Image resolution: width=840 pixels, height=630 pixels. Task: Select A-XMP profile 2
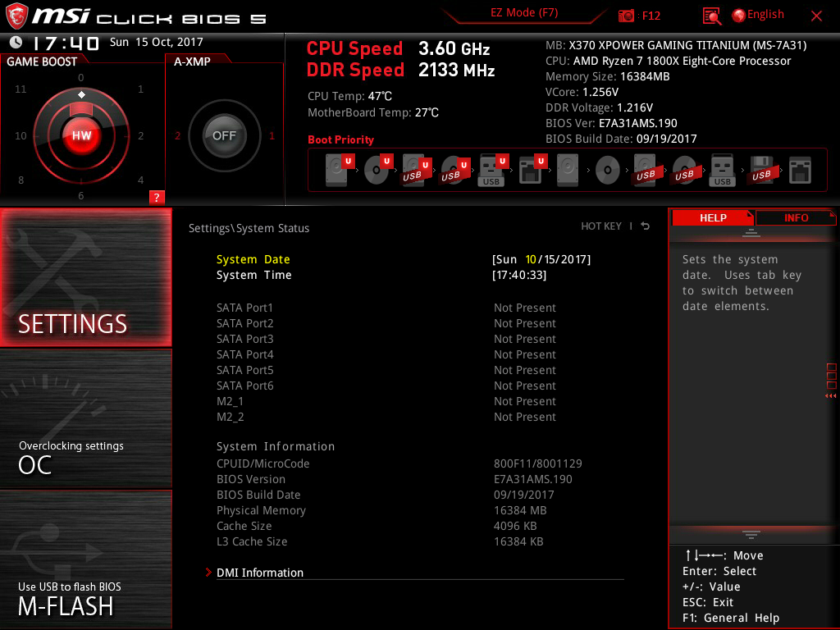coord(177,135)
